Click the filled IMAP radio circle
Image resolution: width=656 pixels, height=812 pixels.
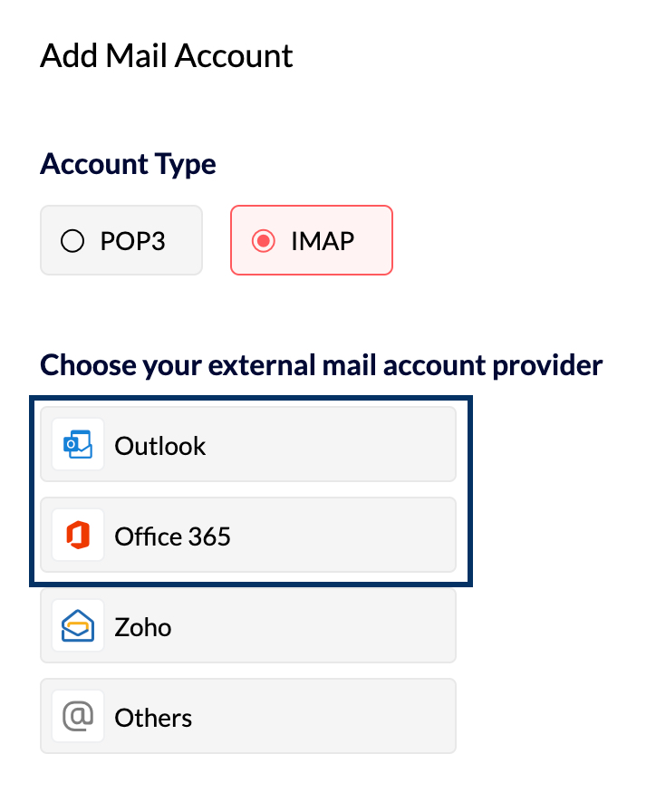tap(264, 240)
